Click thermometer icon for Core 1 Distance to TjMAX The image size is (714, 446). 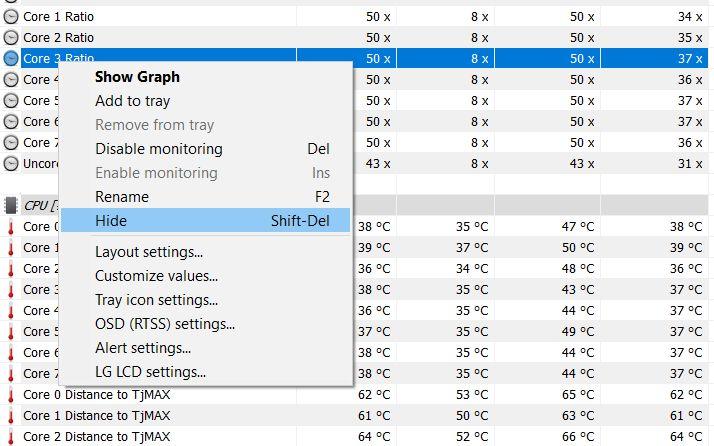11,415
